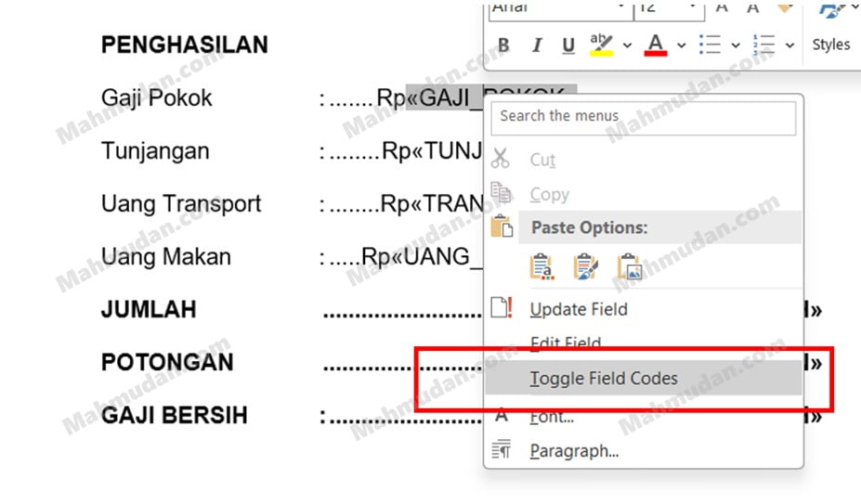The height and width of the screenshot is (504, 861).
Task: Paste as Picture icon
Action: (630, 267)
